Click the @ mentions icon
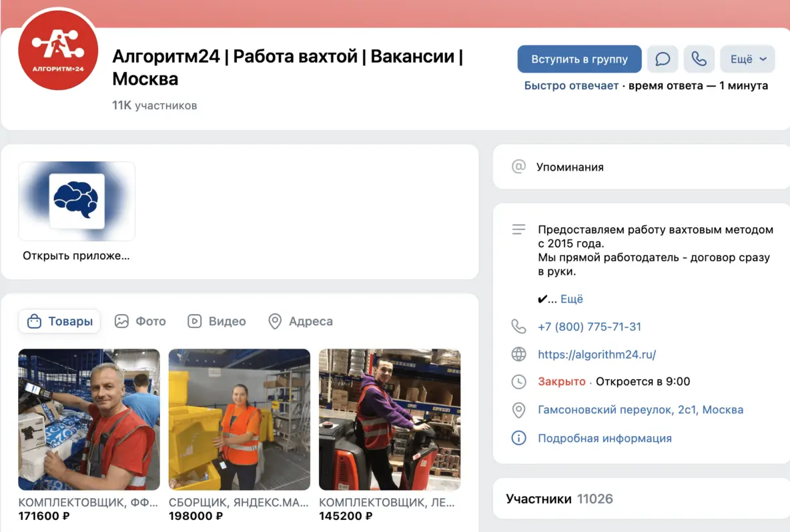The width and height of the screenshot is (790, 532). [x=518, y=167]
